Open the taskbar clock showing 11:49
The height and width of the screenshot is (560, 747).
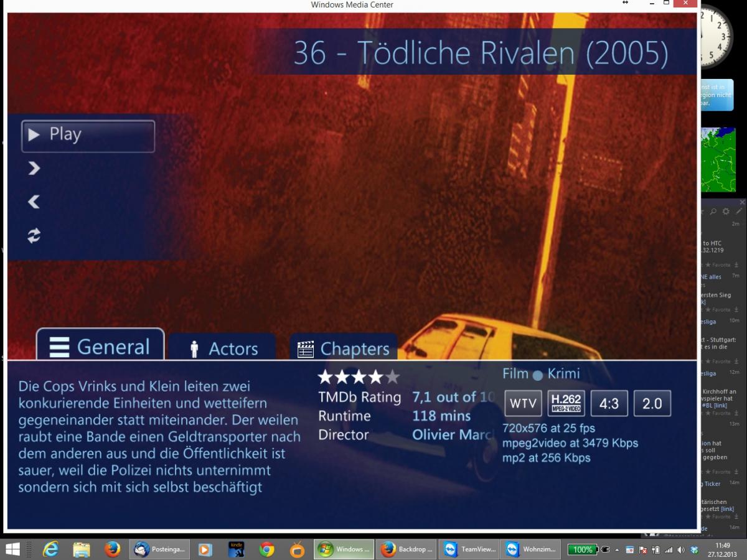click(722, 550)
